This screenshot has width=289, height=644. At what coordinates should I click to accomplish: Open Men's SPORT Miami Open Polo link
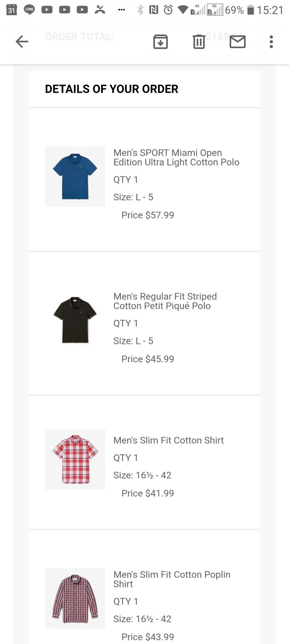click(176, 157)
